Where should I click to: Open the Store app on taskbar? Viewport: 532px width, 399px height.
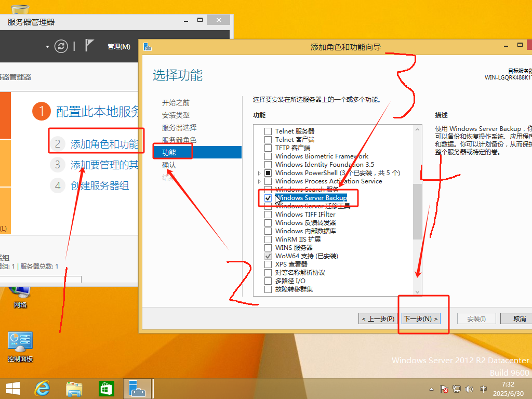click(106, 389)
